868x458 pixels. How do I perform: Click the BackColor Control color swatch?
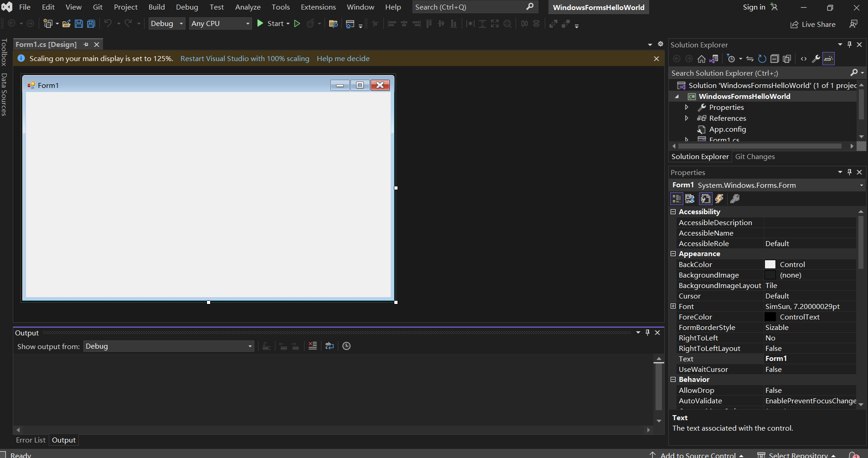(770, 264)
